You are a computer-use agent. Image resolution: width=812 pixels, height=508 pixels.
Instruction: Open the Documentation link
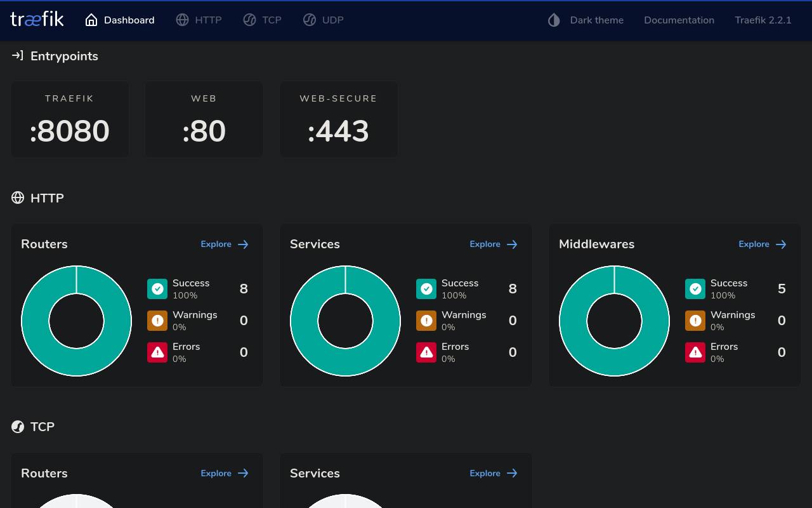tap(679, 20)
